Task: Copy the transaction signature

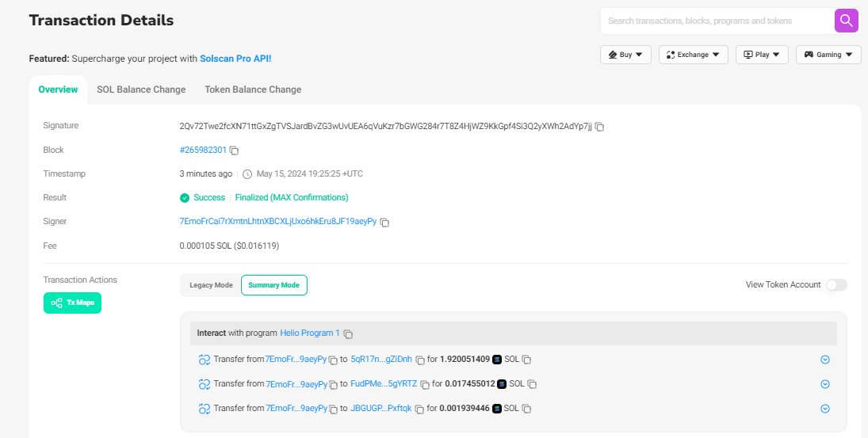Action: point(599,128)
